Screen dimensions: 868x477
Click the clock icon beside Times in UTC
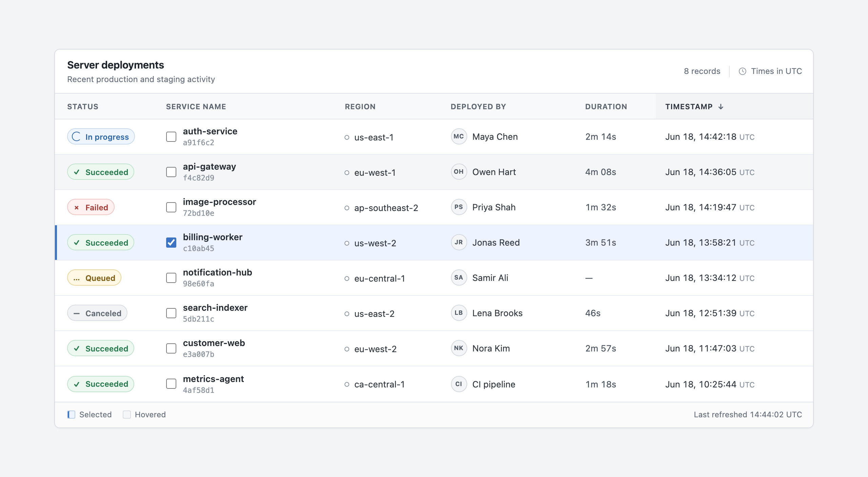742,71
